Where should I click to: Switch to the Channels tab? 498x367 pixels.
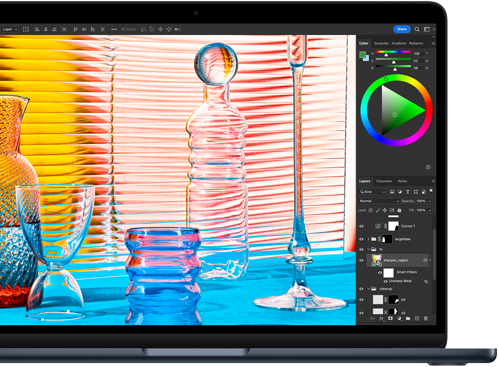pos(384,181)
